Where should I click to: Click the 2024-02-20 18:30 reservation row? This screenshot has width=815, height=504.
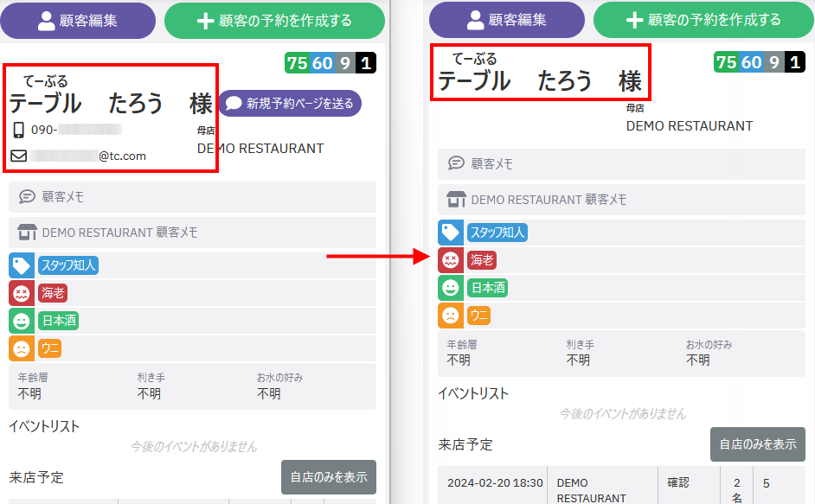[x=496, y=484]
